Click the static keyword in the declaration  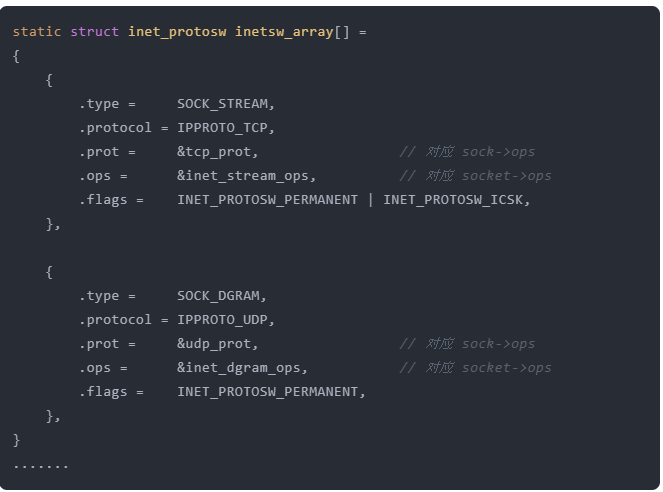coord(37,32)
